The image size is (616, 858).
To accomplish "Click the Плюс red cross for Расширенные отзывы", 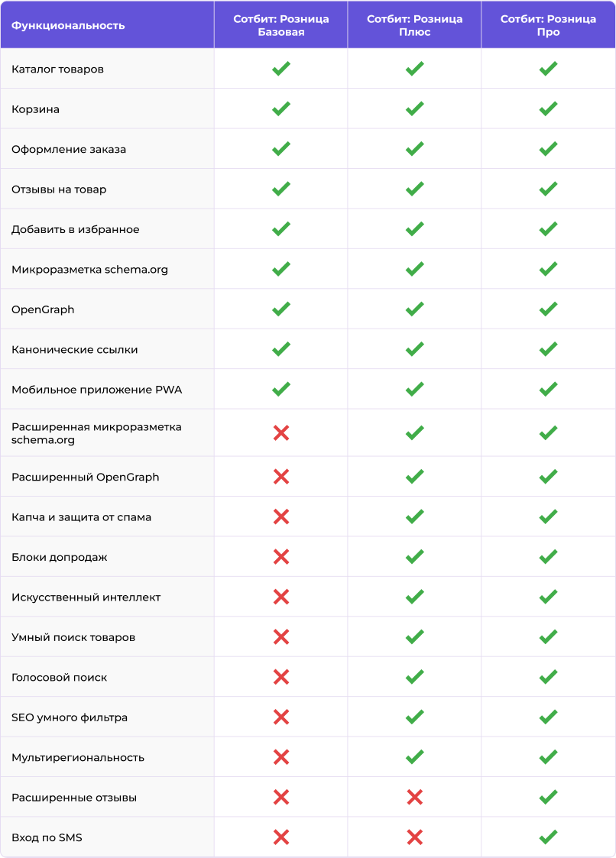I will [x=414, y=798].
